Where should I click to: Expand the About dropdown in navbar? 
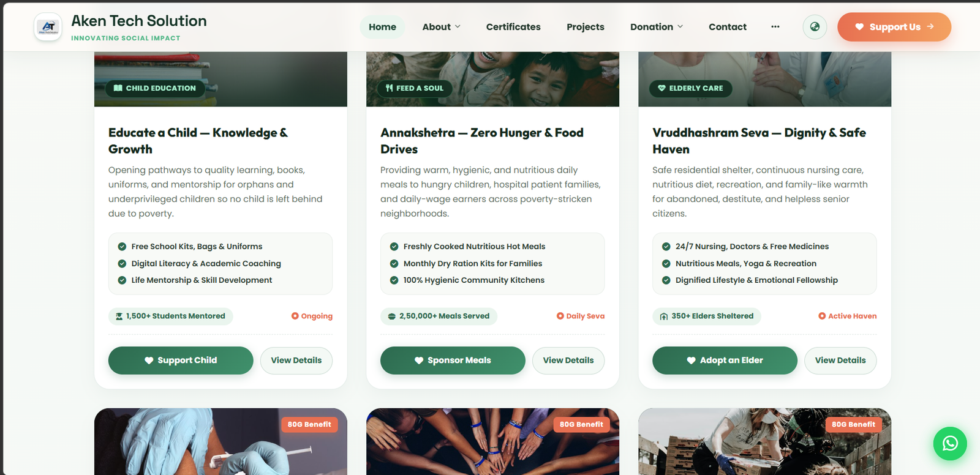tap(441, 27)
